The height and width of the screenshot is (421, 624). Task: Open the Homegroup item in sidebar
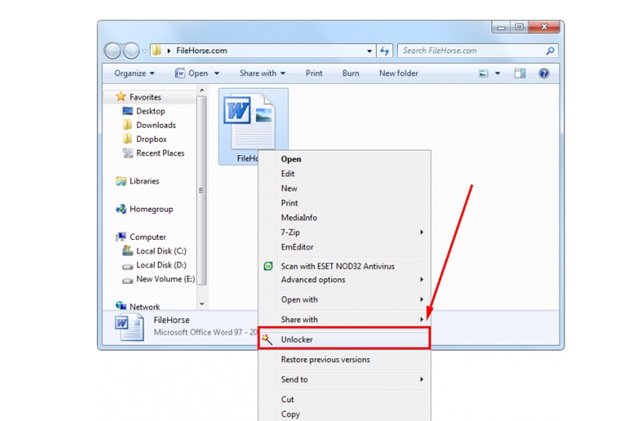pos(151,209)
